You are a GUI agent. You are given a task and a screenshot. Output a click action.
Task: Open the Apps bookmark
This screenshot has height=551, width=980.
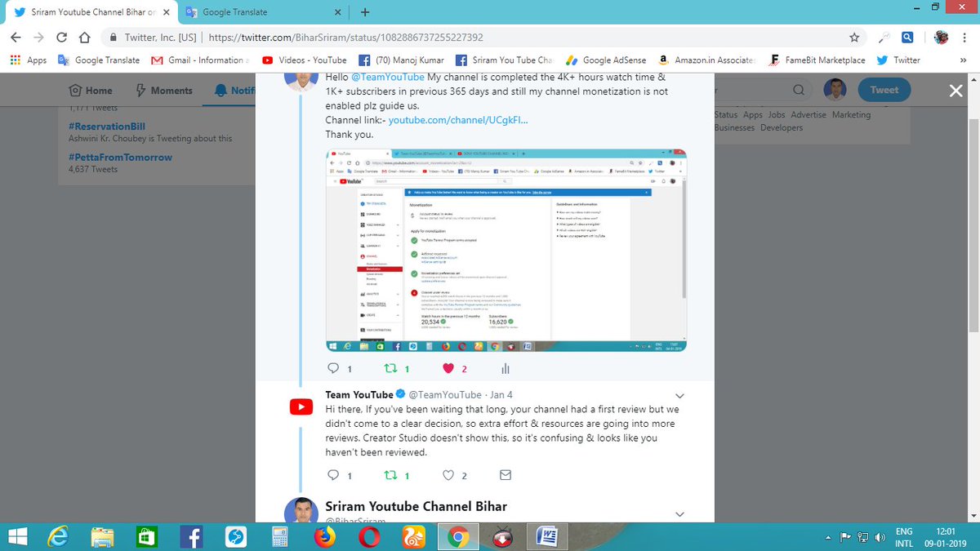point(29,60)
